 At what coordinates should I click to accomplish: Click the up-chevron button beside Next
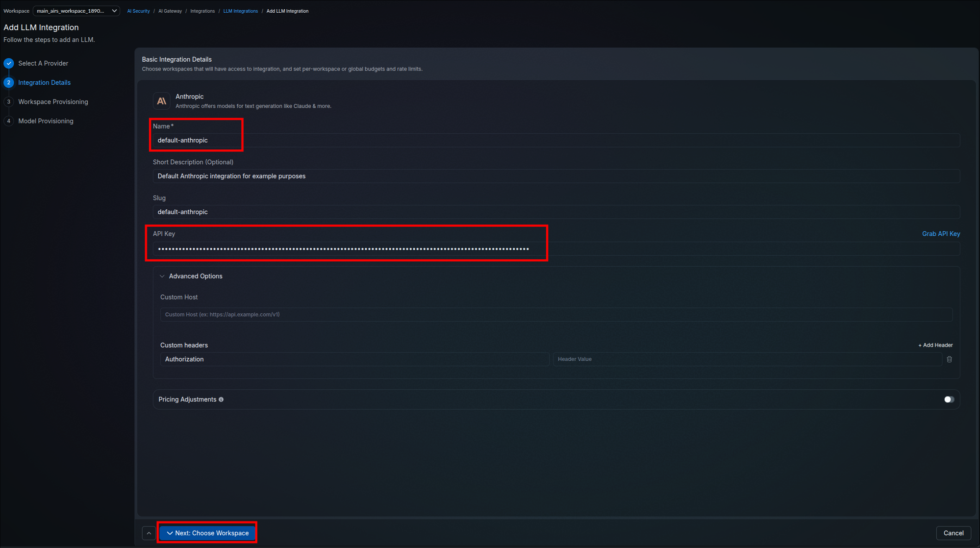click(x=149, y=533)
